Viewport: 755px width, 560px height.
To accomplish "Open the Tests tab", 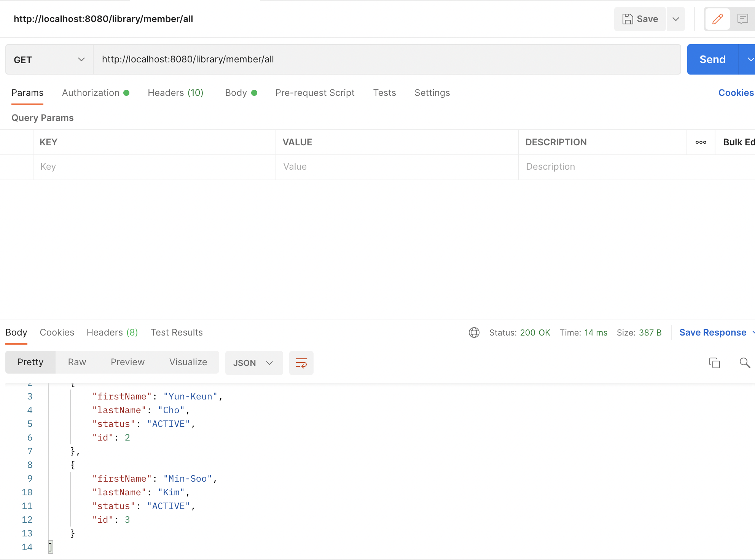I will coord(384,92).
